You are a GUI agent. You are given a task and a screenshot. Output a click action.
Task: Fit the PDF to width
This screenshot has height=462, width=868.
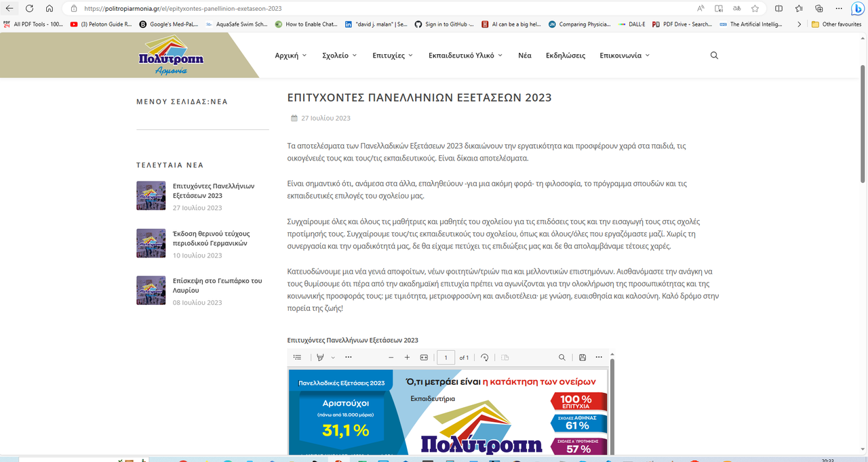point(424,357)
